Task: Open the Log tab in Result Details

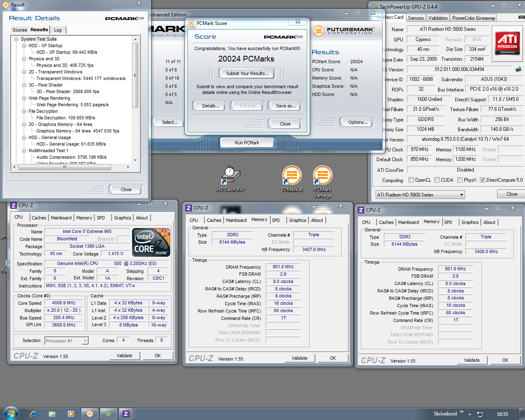Action: pos(58,30)
